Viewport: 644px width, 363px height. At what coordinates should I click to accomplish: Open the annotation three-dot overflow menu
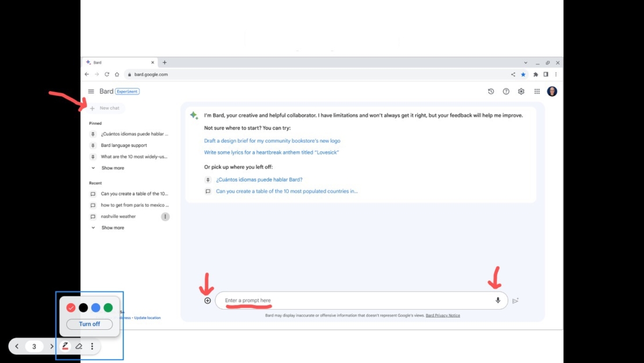tap(92, 346)
